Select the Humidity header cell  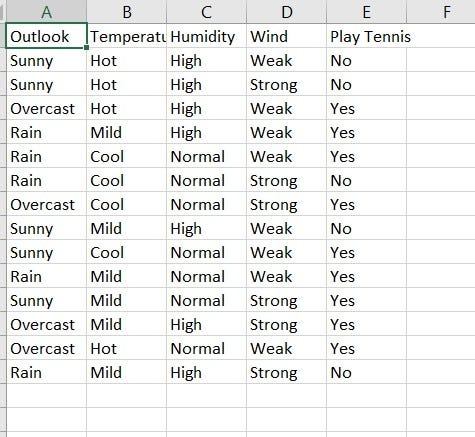pyautogui.click(x=206, y=36)
